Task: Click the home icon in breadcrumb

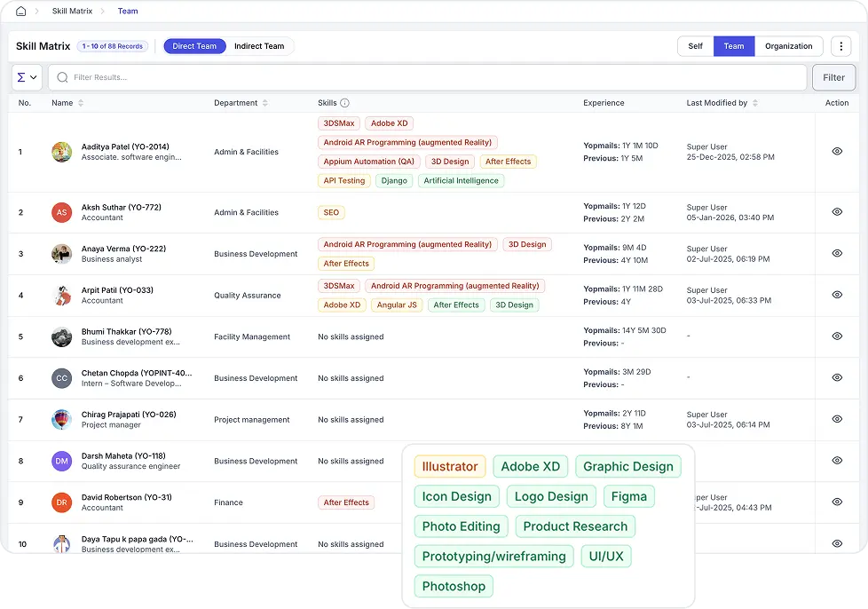Action: pyautogui.click(x=21, y=12)
